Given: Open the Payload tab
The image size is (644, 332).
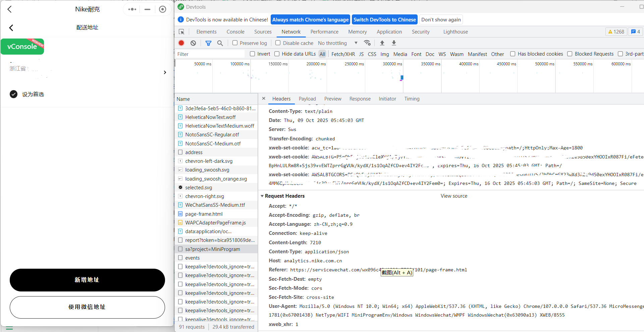Looking at the screenshot, I should (307, 99).
